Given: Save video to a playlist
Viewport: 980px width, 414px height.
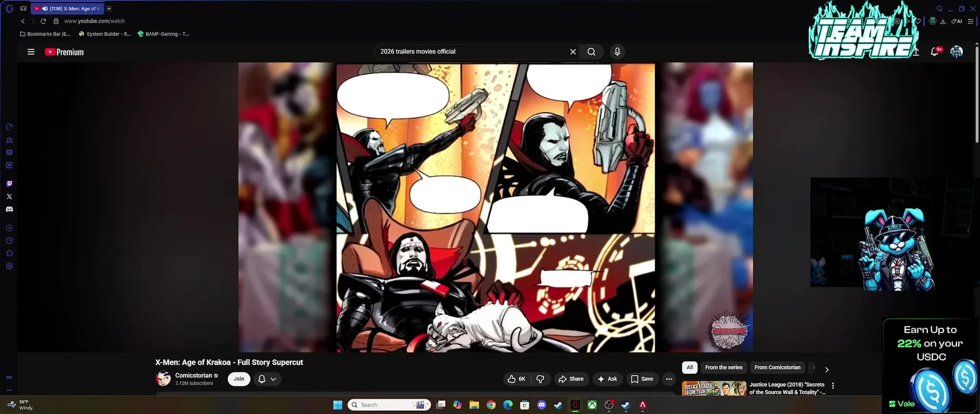Looking at the screenshot, I should (x=642, y=379).
